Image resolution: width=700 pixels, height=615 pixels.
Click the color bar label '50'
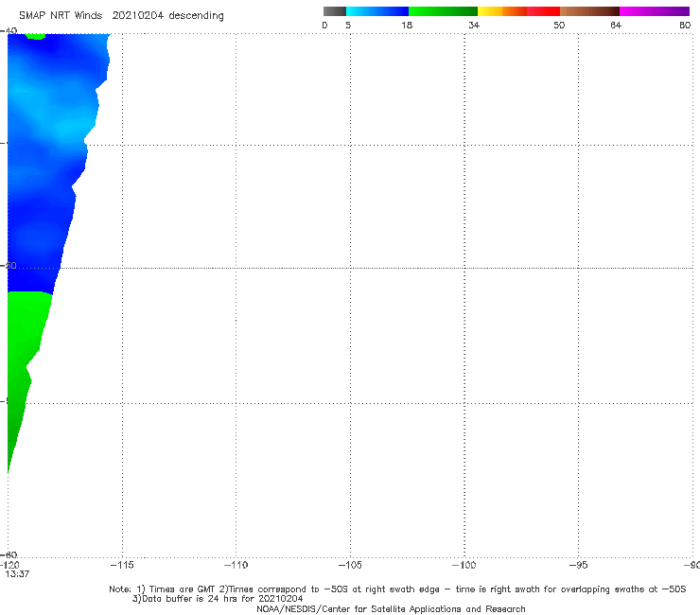coord(559,25)
